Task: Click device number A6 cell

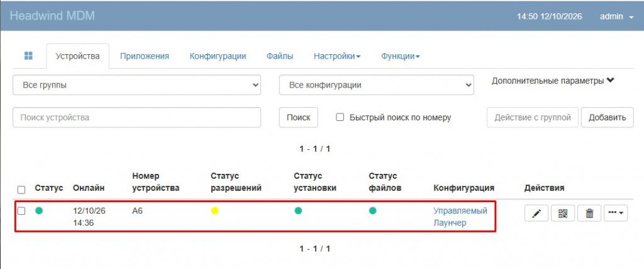Action: [x=137, y=211]
